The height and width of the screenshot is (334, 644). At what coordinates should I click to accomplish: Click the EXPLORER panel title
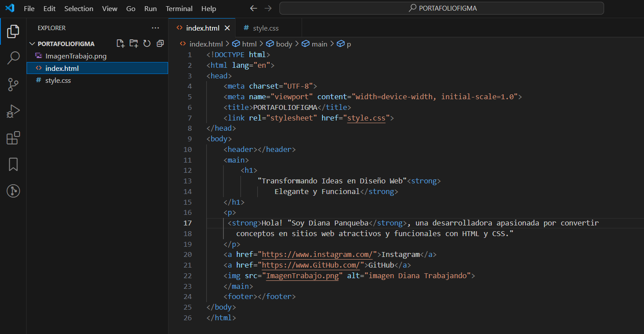(x=51, y=28)
